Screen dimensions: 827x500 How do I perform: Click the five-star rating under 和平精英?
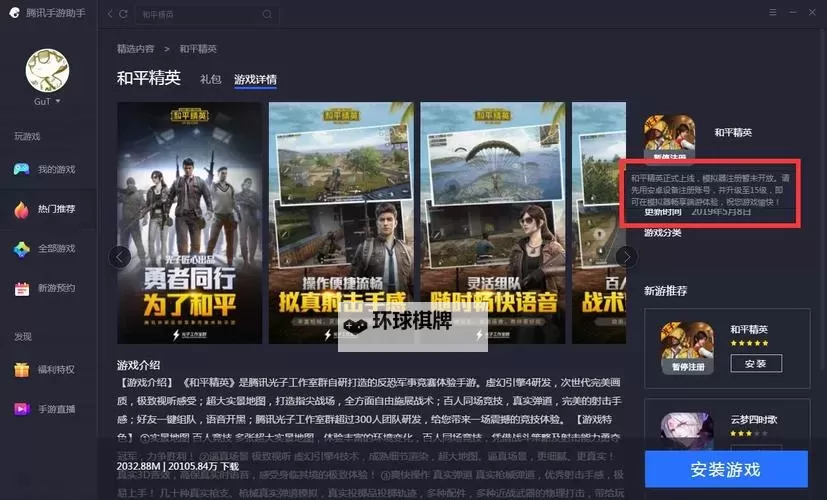(x=749, y=343)
